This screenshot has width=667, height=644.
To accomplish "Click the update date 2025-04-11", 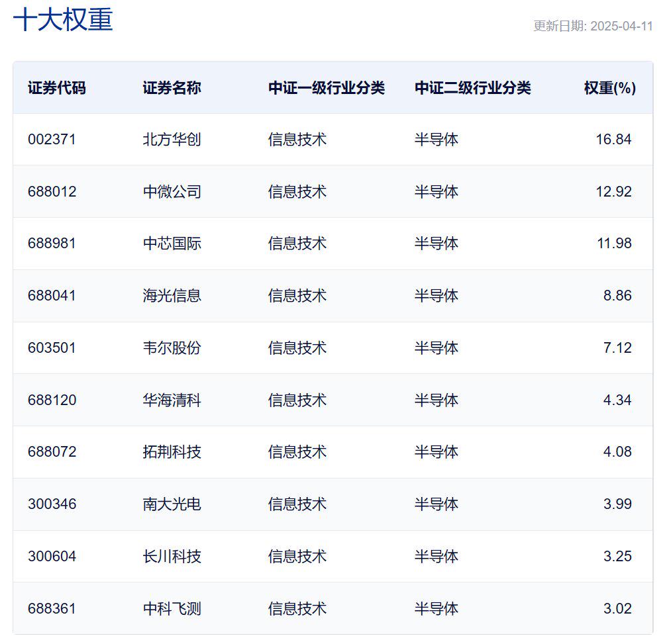I will point(621,26).
